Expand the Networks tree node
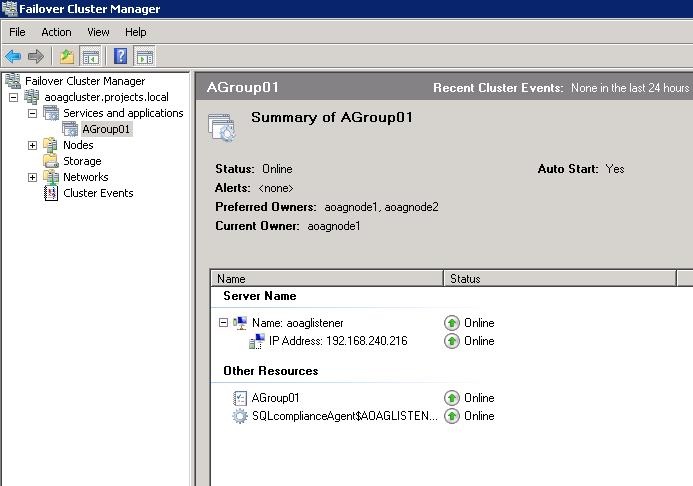693x486 pixels. 32,178
